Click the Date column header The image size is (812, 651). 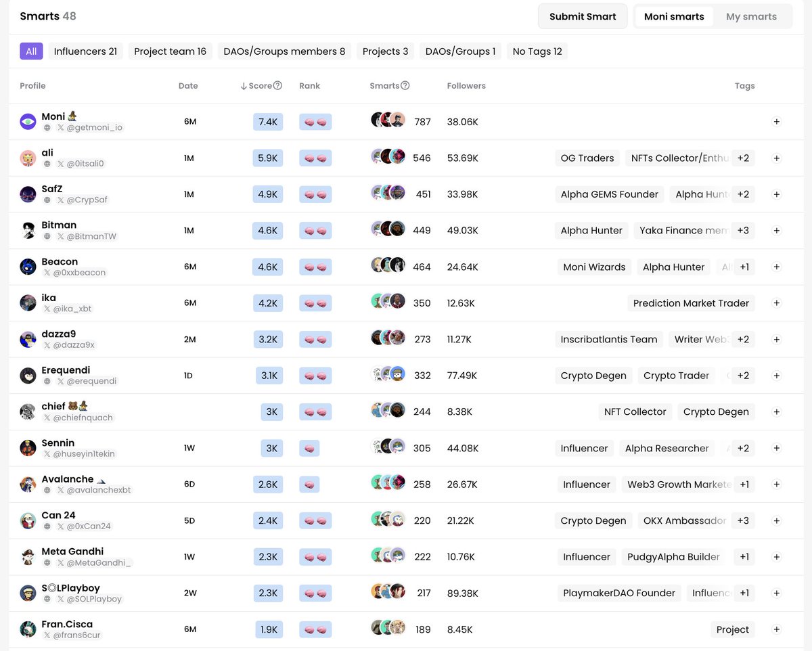click(188, 86)
